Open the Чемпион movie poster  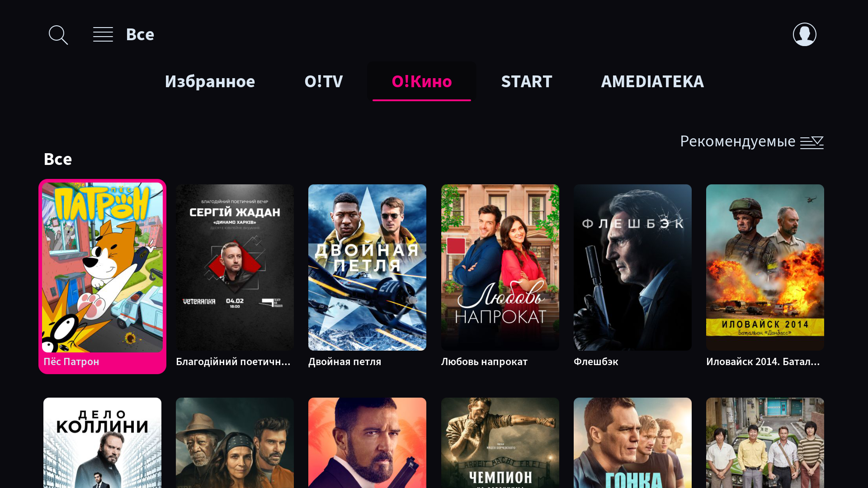click(x=500, y=443)
